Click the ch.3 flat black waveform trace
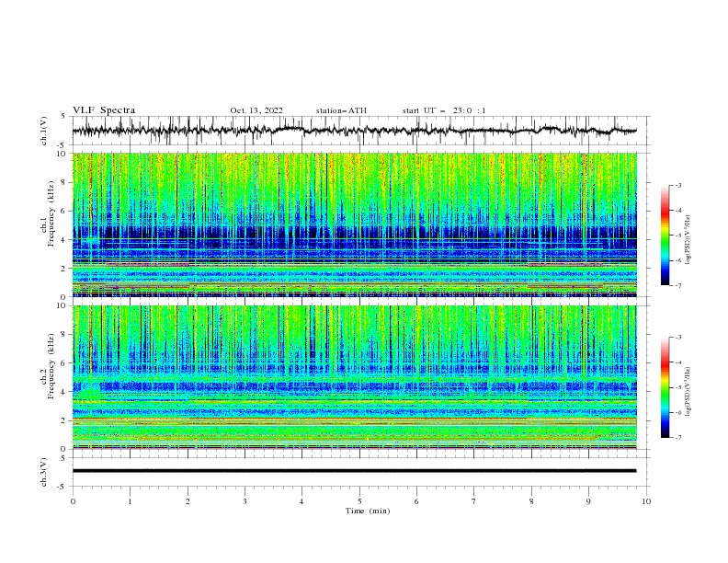The width and height of the screenshot is (728, 563). click(354, 471)
